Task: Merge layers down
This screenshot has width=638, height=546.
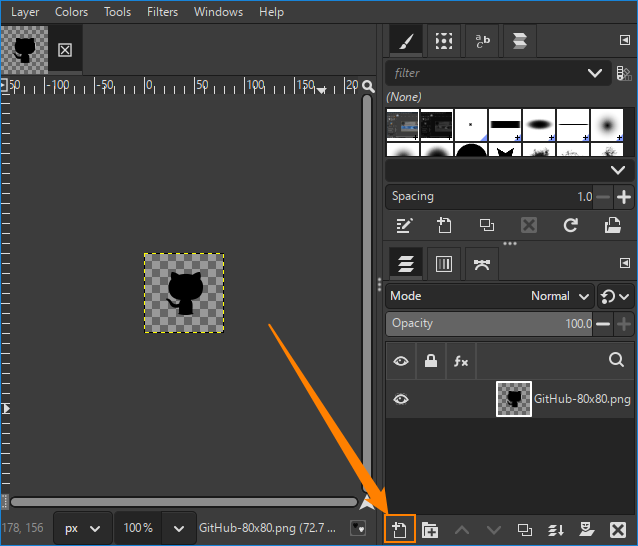Action: point(556,530)
